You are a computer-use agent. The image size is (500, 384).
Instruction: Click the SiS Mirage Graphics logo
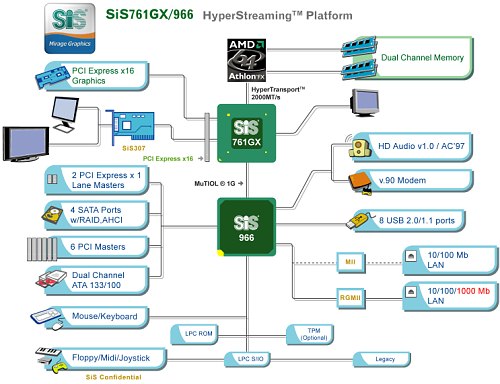tap(70, 29)
